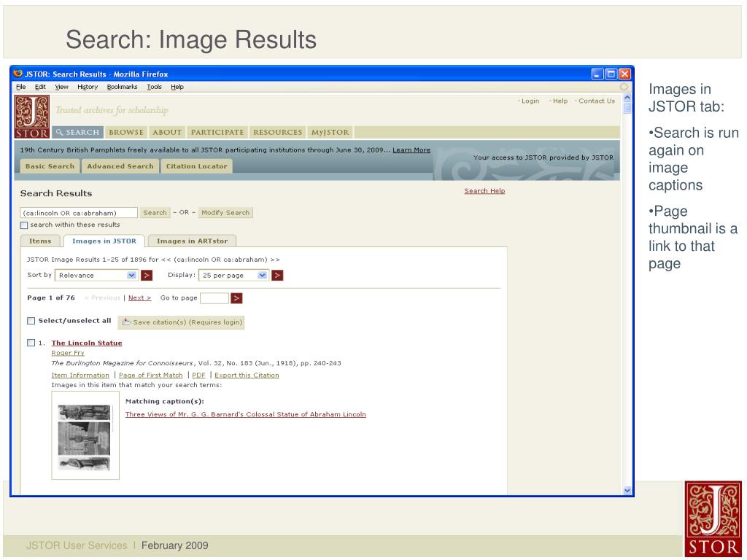Click the search query field with ca:lincoln
Image resolution: width=747 pixels, height=560 pixels.
(x=79, y=213)
